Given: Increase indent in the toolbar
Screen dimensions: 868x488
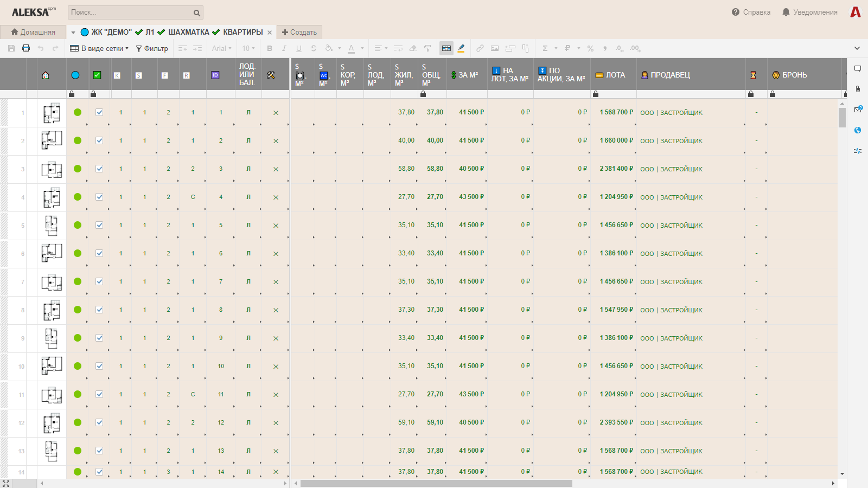Looking at the screenshot, I should pos(197,48).
